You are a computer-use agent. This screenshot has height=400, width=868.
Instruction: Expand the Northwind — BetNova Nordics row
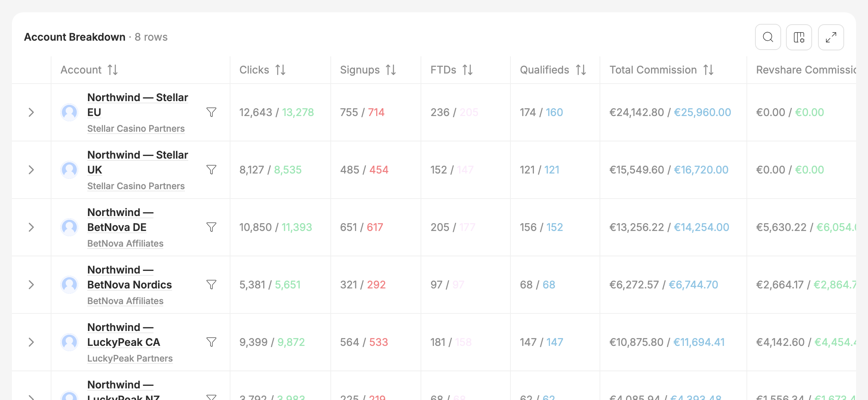[x=31, y=285]
